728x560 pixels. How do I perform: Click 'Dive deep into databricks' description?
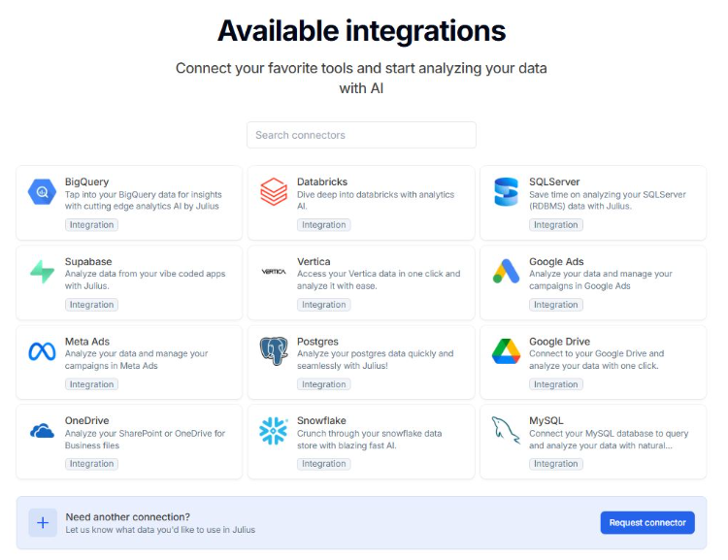tap(376, 200)
